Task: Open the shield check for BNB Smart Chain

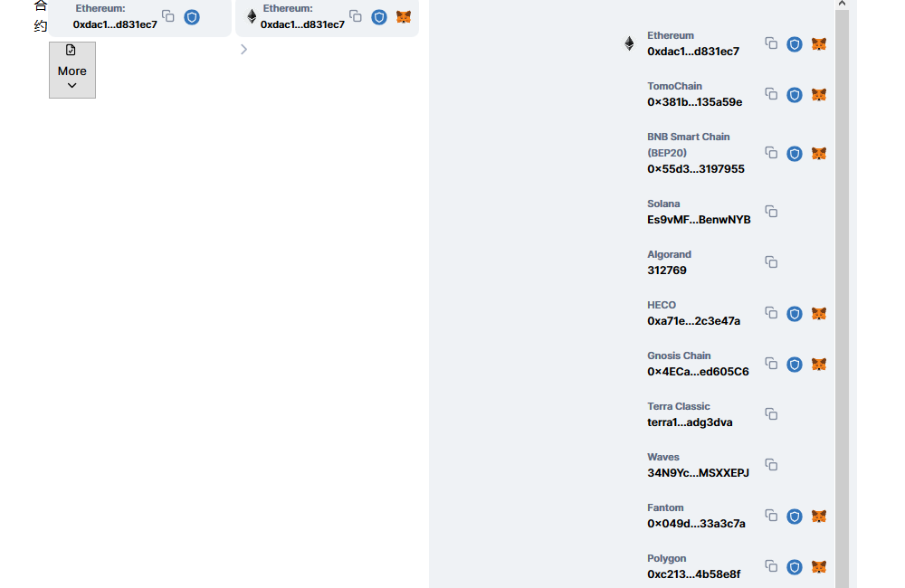Action: coord(795,154)
